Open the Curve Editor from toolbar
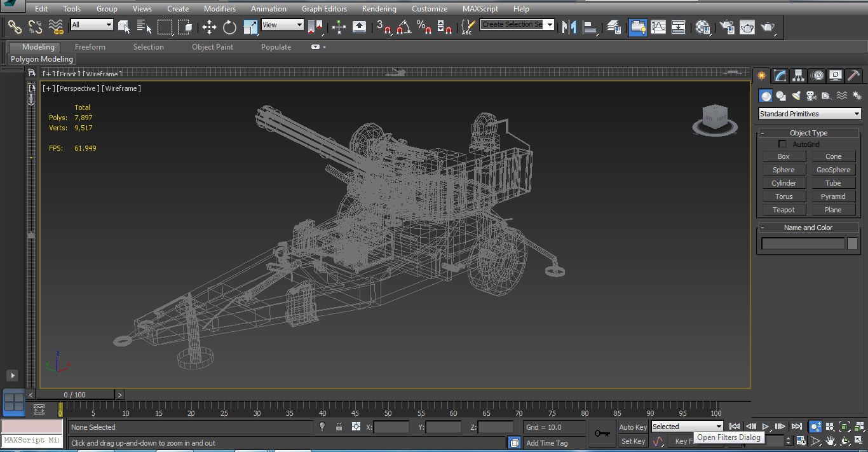This screenshot has height=452, width=868. 659,27
